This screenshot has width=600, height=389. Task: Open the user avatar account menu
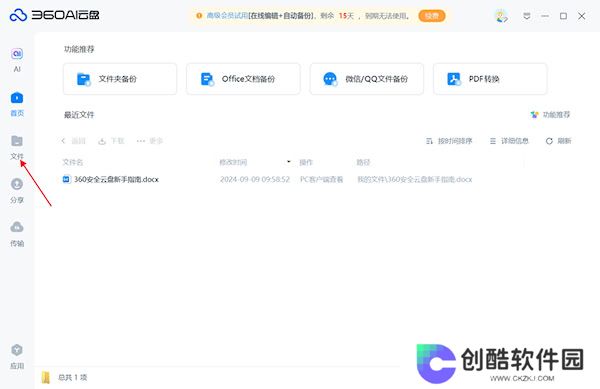501,16
